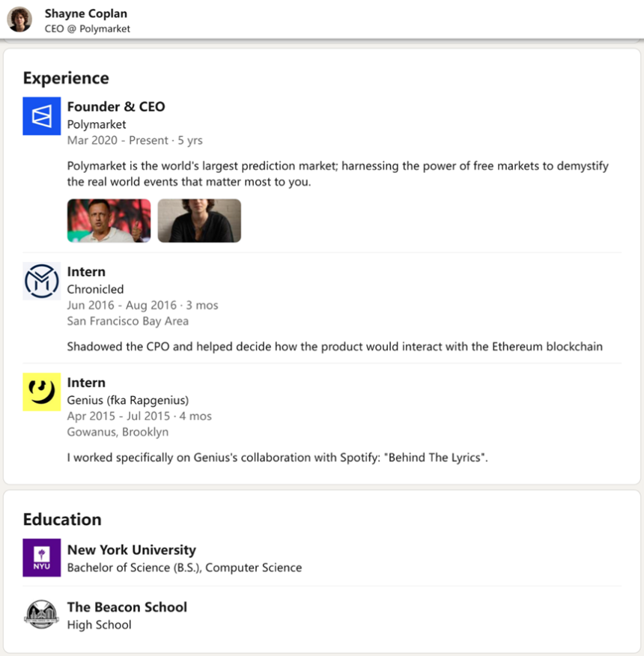
Task: Open media thumbnail of man in white polo
Action: tap(109, 220)
